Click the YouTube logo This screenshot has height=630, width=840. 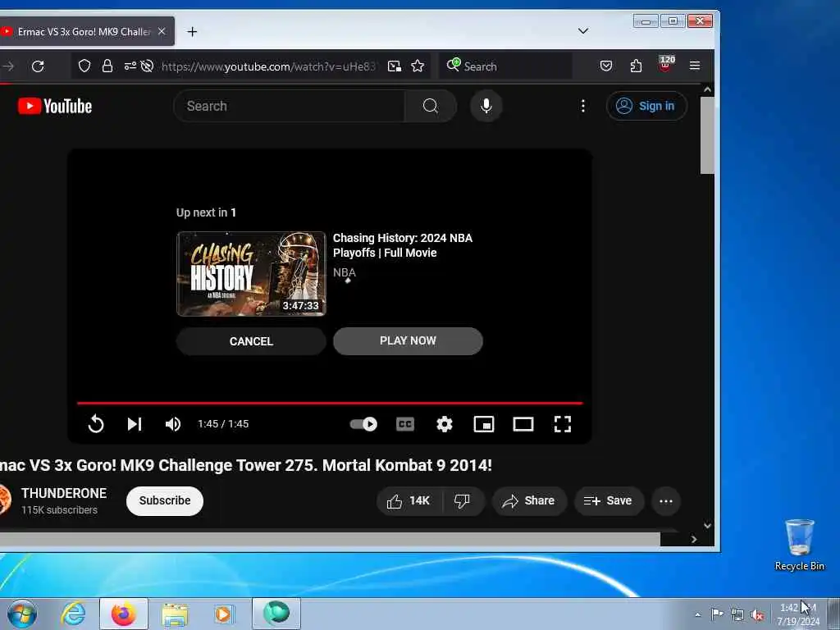[55, 106]
